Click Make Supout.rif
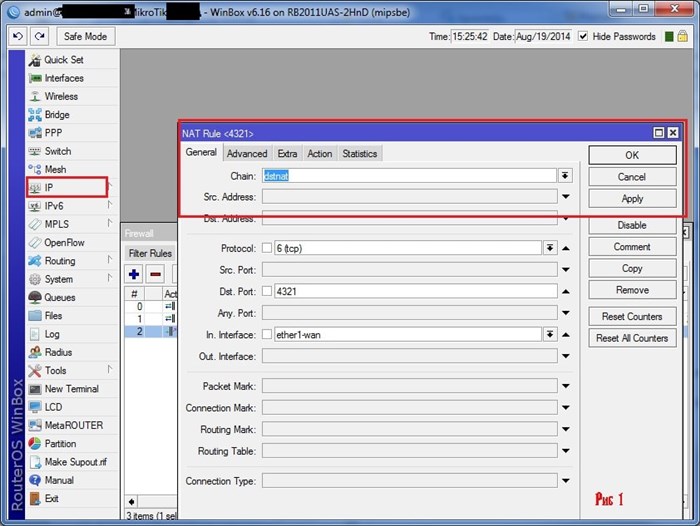Image resolution: width=700 pixels, height=526 pixels. [75, 463]
